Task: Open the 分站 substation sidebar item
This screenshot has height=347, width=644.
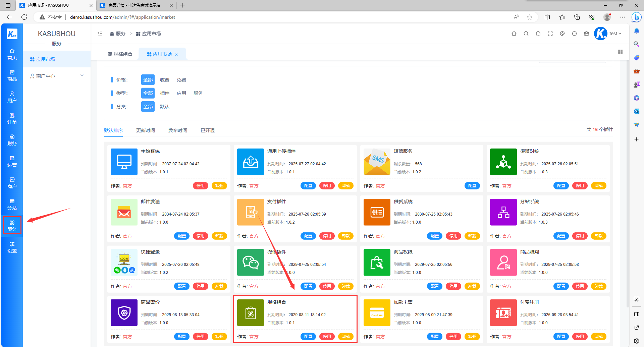Action: (12, 204)
